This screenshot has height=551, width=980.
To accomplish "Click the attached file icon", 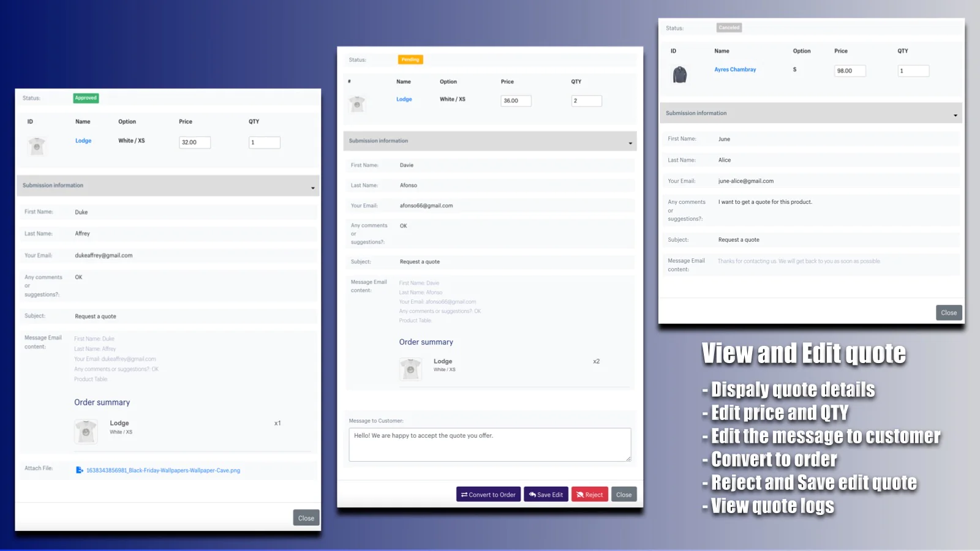I will [x=79, y=470].
